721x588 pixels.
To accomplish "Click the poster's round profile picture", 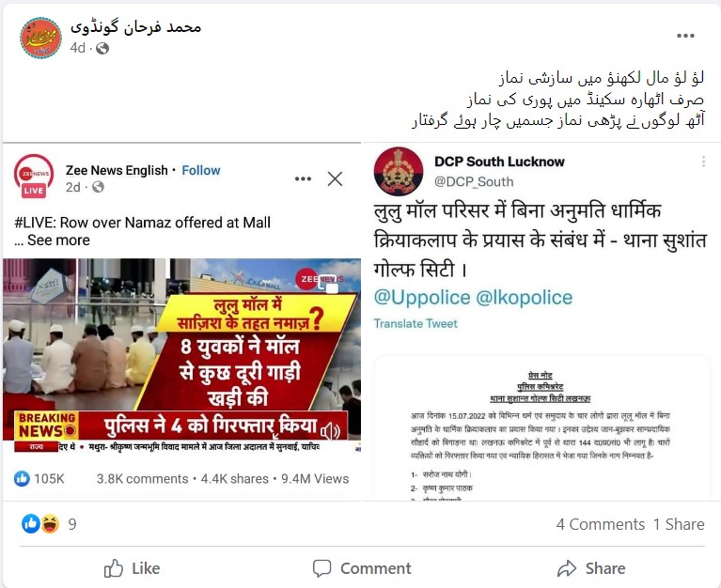I will [x=40, y=38].
